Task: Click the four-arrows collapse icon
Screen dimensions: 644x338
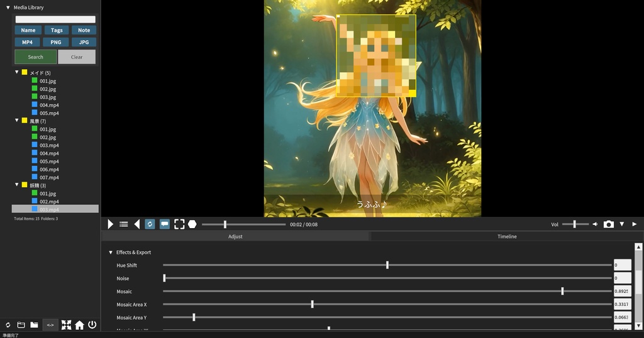Action: [x=66, y=325]
